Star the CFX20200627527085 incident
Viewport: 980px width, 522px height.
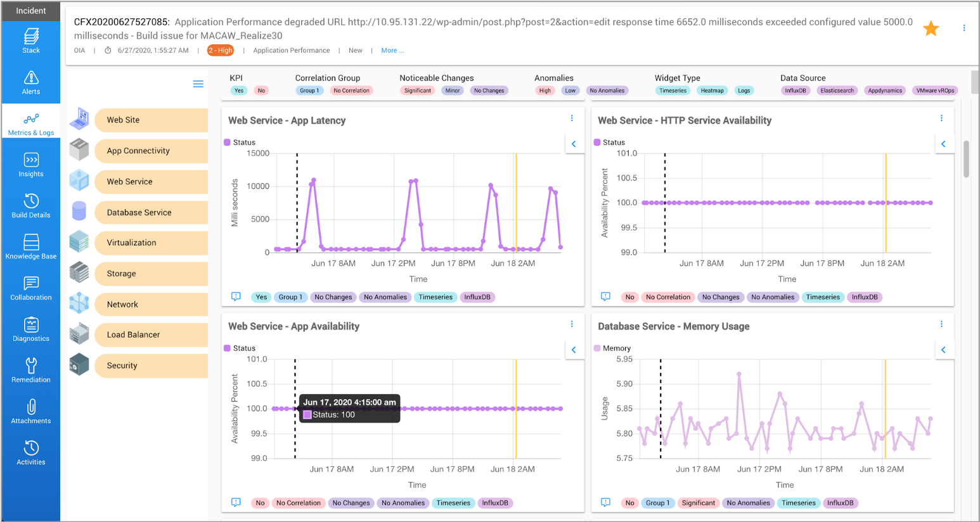tap(931, 29)
